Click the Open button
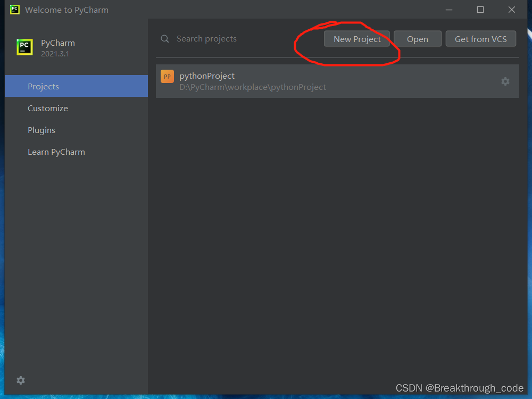Viewport: 532px width, 399px height. tap(417, 39)
